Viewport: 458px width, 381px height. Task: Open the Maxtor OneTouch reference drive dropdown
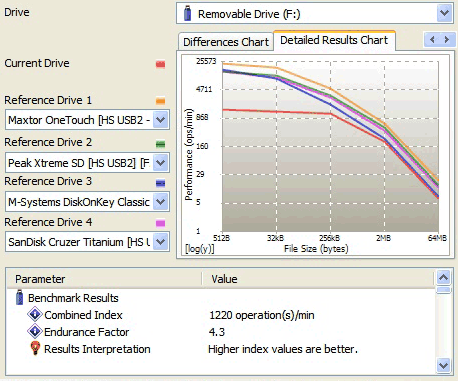tap(161, 120)
